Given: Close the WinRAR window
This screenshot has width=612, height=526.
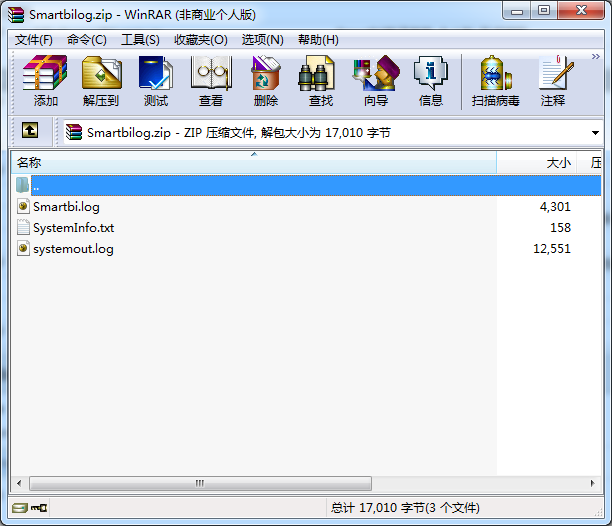Looking at the screenshot, I should 581,11.
